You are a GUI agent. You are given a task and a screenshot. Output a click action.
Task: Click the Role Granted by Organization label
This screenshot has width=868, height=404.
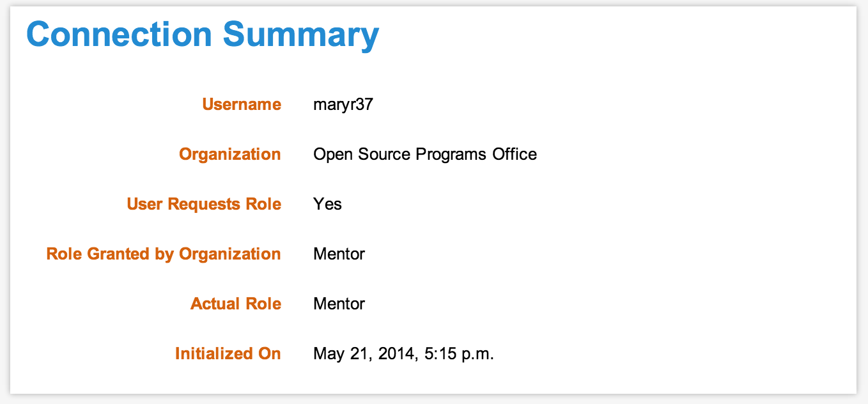(x=164, y=254)
